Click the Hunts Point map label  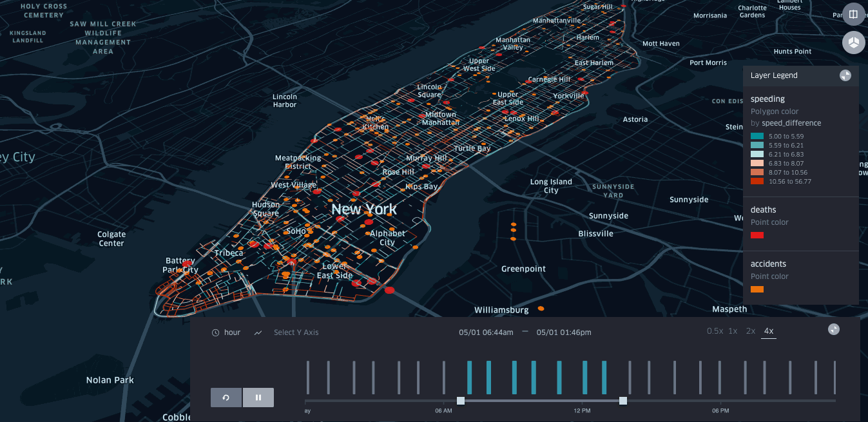tap(793, 52)
